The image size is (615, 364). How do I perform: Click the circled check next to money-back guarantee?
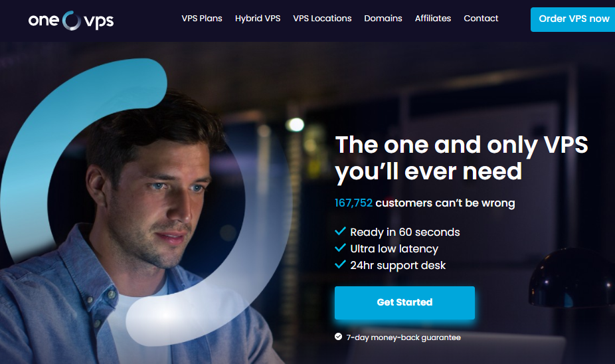pyautogui.click(x=339, y=337)
